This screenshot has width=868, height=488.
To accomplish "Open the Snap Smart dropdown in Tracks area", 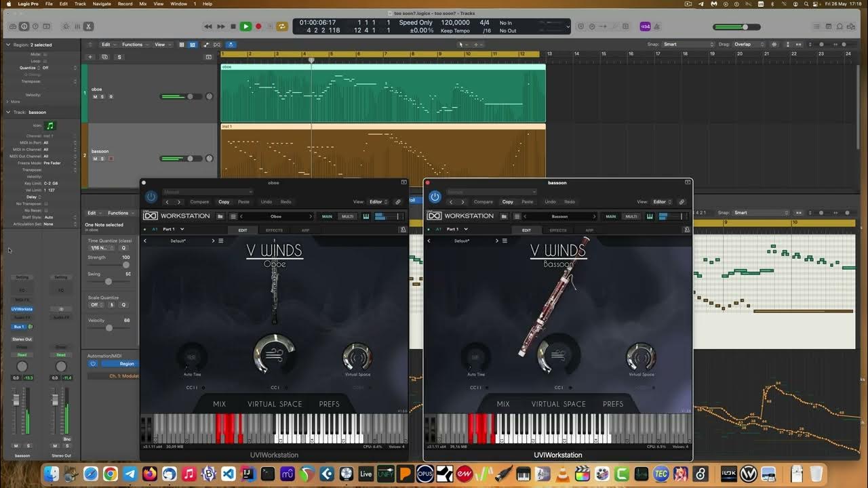I will click(688, 44).
